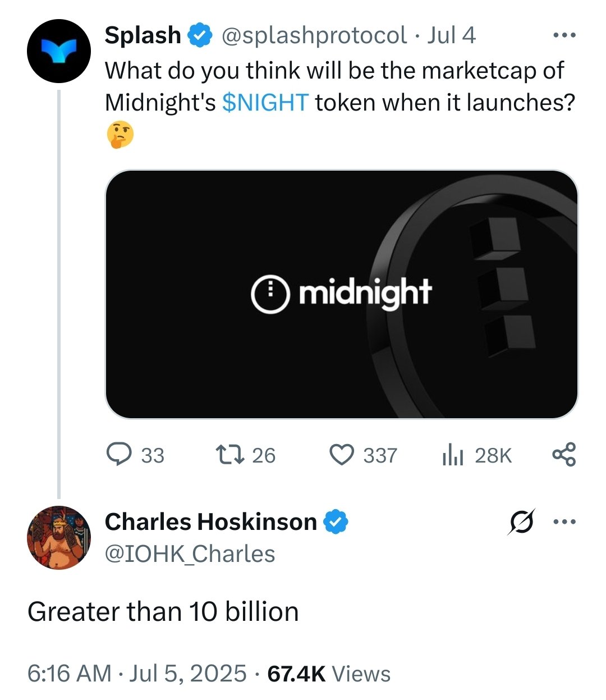The image size is (606, 700).
Task: Open the @IOHK_Charles handle
Action: tap(190, 554)
